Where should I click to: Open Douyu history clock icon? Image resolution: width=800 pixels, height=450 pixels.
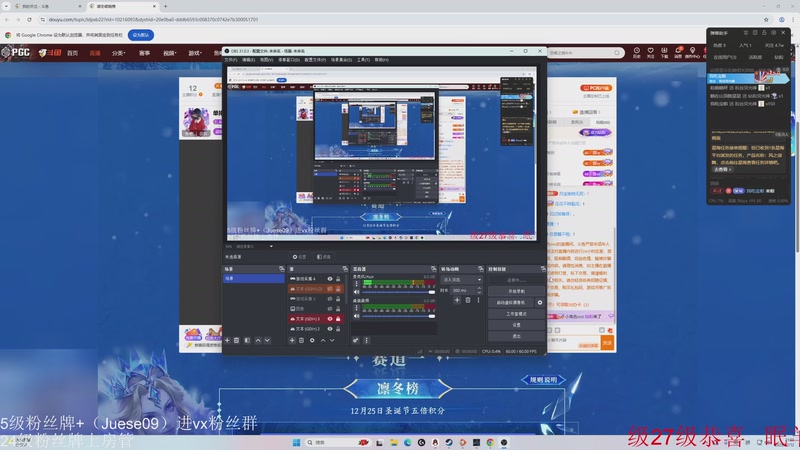pos(637,51)
